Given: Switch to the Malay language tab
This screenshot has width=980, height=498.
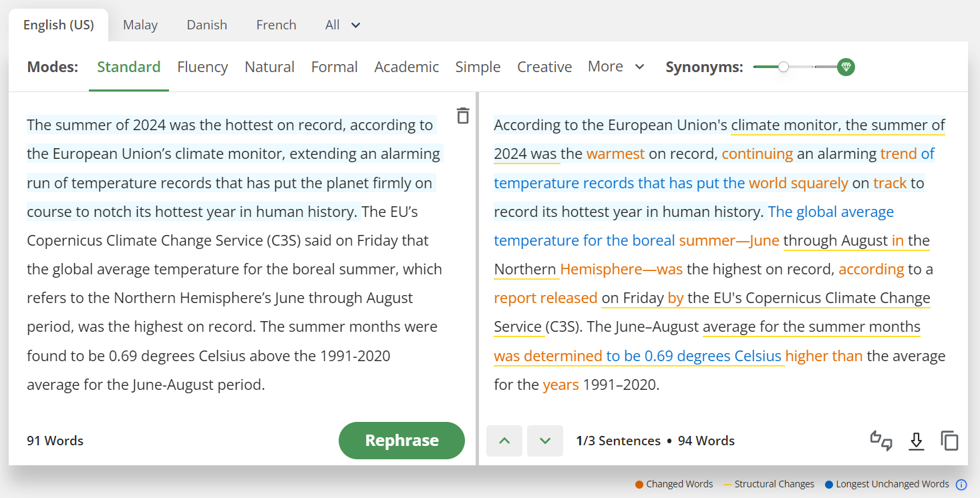Looking at the screenshot, I should 140,25.
